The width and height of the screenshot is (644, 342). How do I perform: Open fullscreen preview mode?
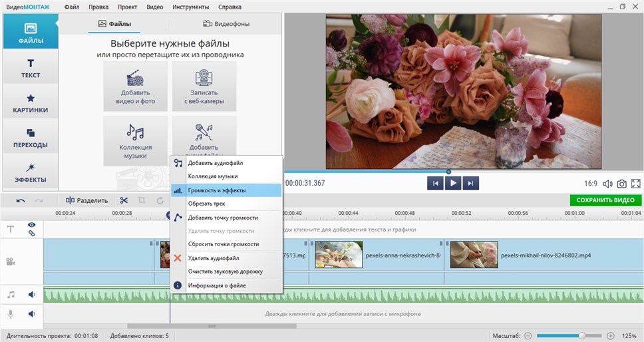[636, 184]
